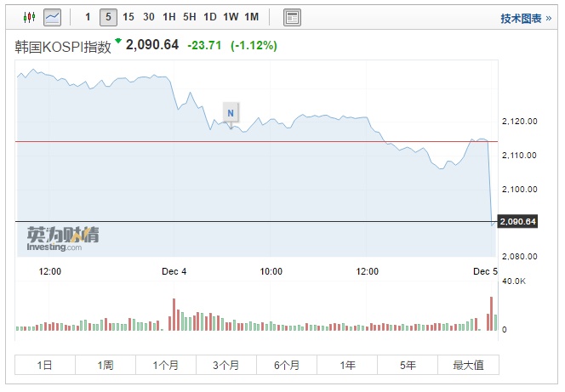Switch interval to 30 minutes
This screenshot has height=392, width=565.
(x=149, y=17)
